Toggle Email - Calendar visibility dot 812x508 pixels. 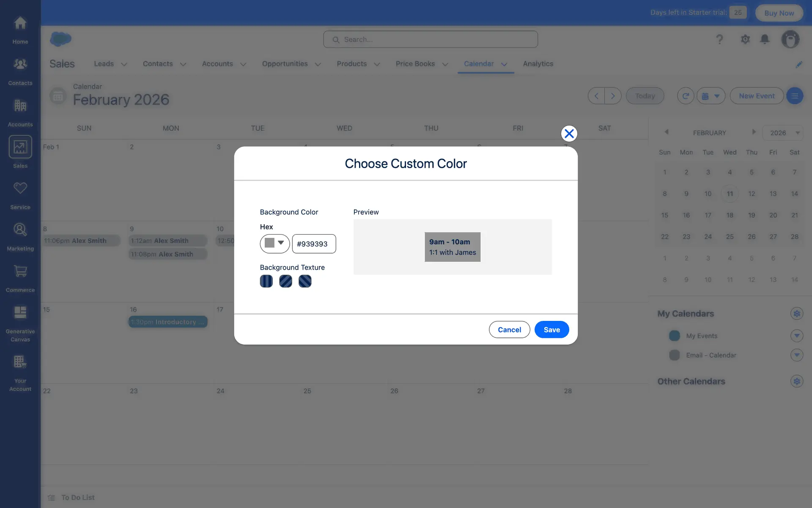pyautogui.click(x=675, y=355)
